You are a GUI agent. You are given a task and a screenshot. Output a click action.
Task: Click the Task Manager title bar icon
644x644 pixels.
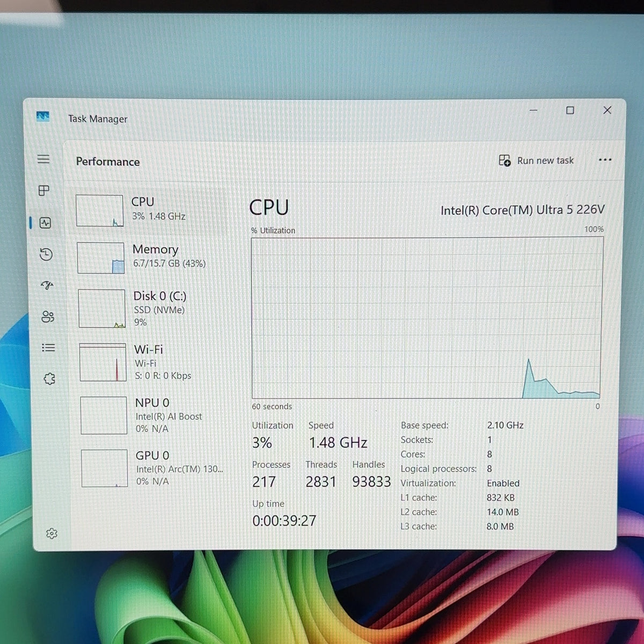[x=43, y=116]
